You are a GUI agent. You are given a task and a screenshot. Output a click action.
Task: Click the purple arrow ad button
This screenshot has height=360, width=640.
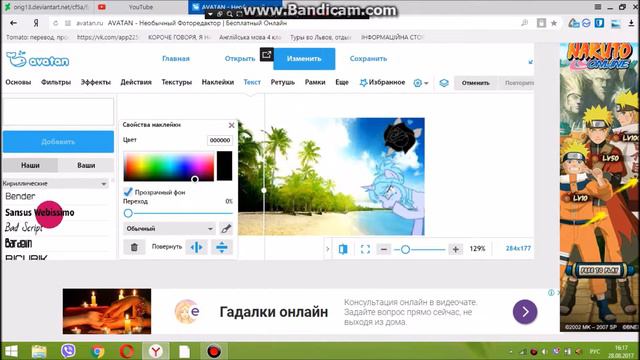(525, 312)
